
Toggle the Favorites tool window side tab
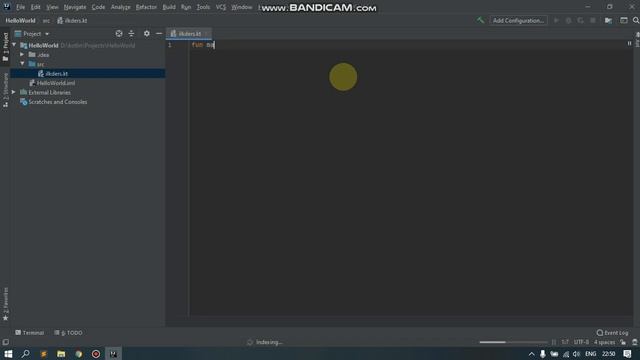point(5,304)
